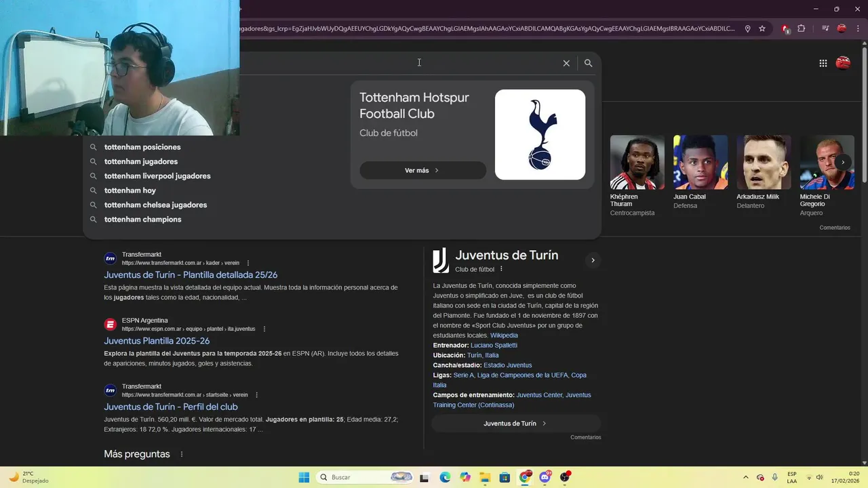The width and height of the screenshot is (868, 488).
Task: Clear the Google search box with the X
Action: [566, 63]
